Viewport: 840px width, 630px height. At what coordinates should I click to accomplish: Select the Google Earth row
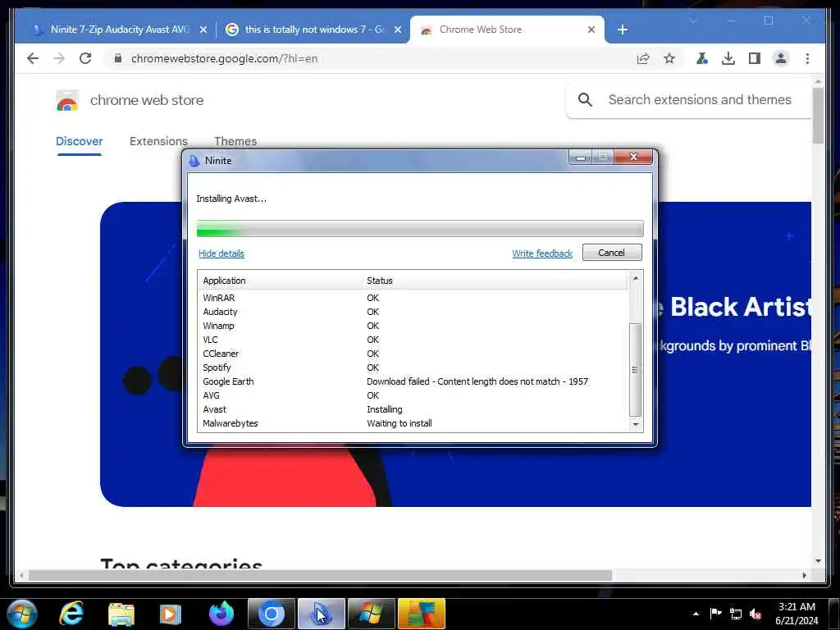(413, 381)
